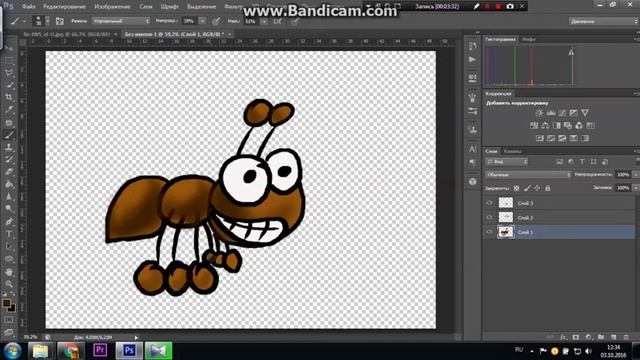Open the Редактирование menu
The height and width of the screenshot is (360, 640).
[x=64, y=7]
